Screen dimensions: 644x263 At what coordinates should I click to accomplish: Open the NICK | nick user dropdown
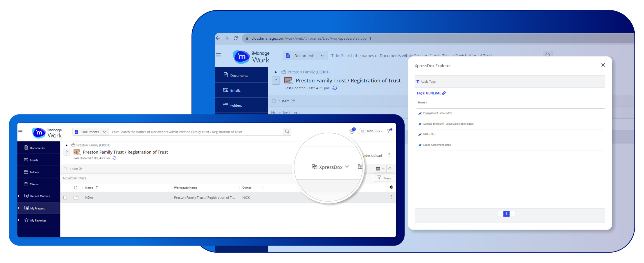pyautogui.click(x=375, y=131)
